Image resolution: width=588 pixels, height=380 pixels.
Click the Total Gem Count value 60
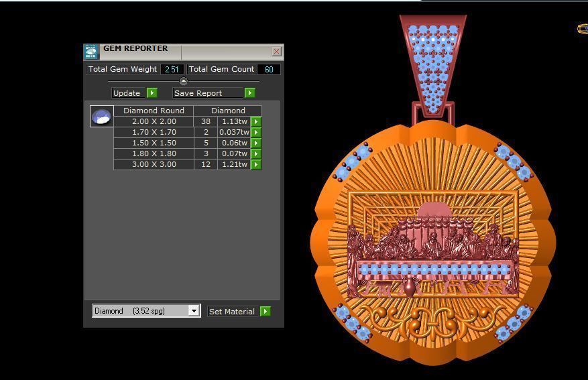coord(269,69)
